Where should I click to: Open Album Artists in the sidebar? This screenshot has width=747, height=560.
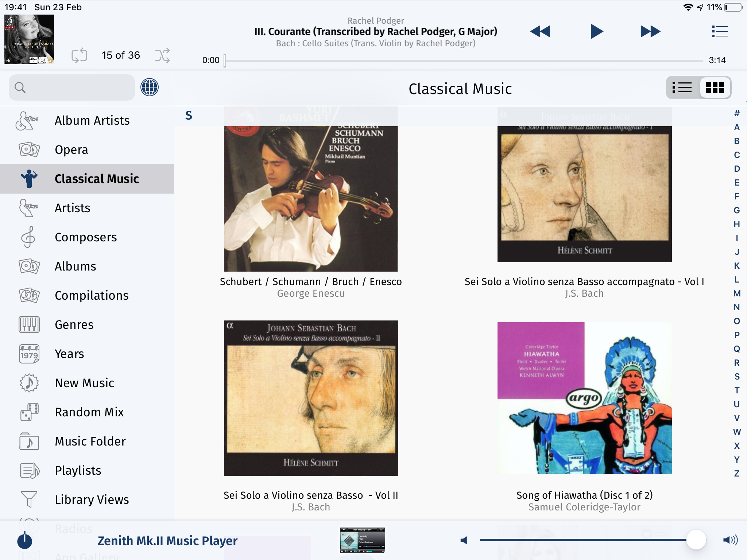(x=87, y=120)
